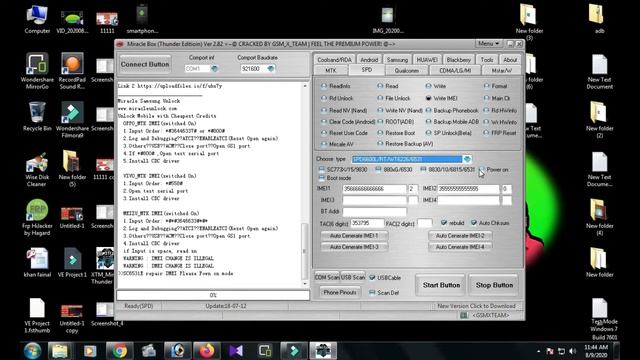640x360 pixels.
Task: Click the Phone Pinouts button
Action: point(340,292)
